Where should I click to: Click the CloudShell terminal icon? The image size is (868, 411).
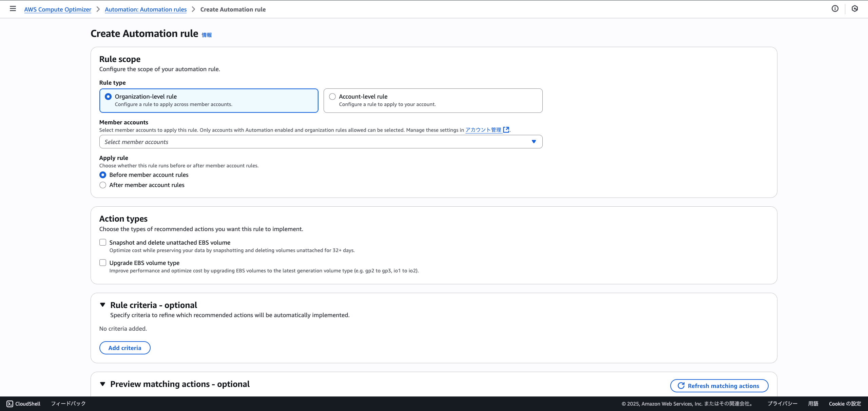(x=10, y=404)
